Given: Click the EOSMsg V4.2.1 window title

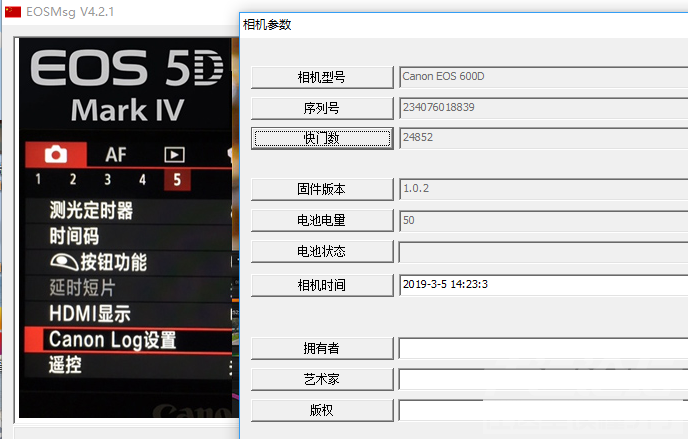Looking at the screenshot, I should coord(70,12).
